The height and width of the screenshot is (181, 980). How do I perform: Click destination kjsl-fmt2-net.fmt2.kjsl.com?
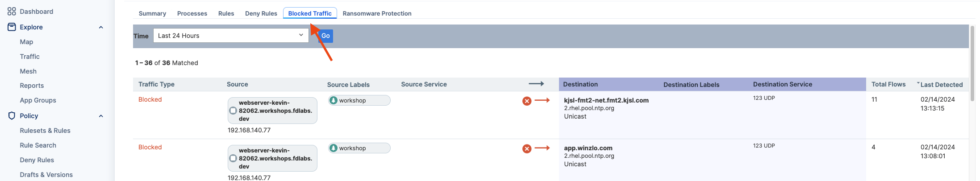[606, 100]
